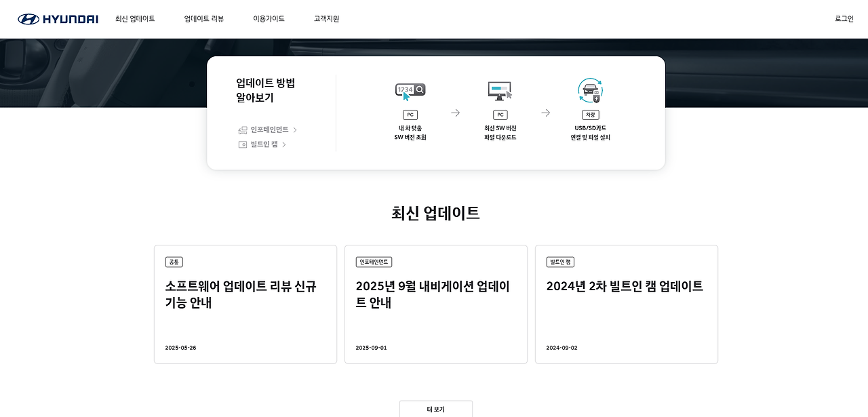Open the 업데이트 리뷰 menu
The height and width of the screenshot is (417, 868).
(x=204, y=19)
